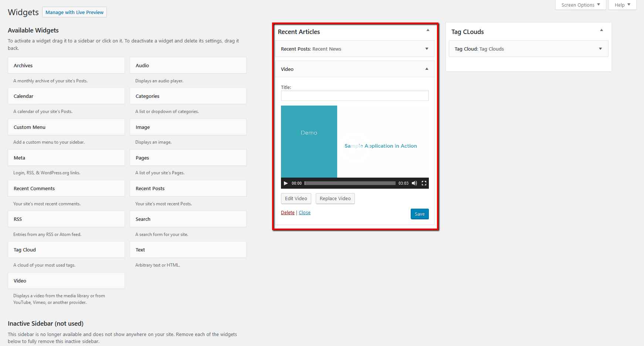Viewport: 644px width, 346px height.
Task: Select the Calendar available widget
Action: [x=66, y=96]
